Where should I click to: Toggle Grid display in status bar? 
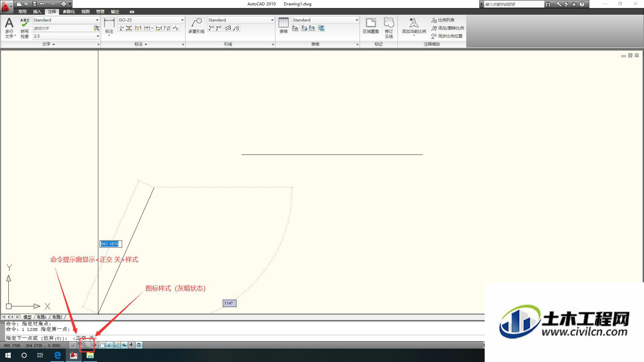[80, 345]
